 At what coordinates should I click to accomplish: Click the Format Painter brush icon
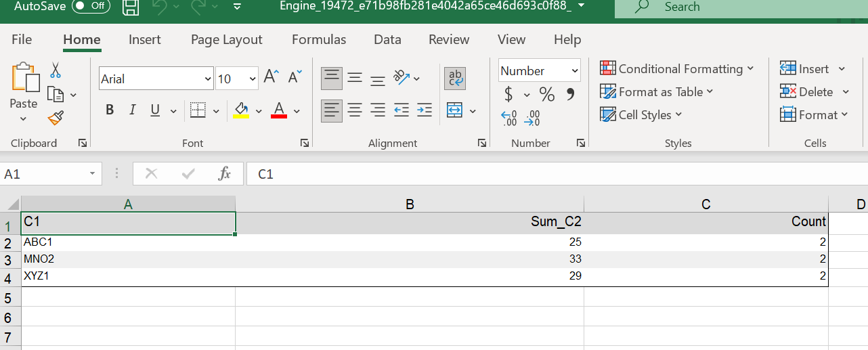click(x=56, y=118)
